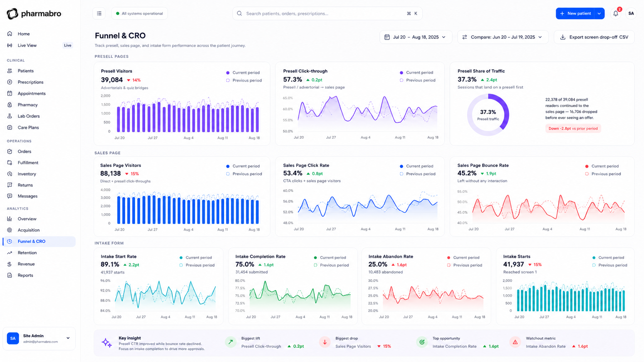Viewport: 644px width, 362px height.
Task: Click the Appointments calendar icon
Action: pos(10,93)
